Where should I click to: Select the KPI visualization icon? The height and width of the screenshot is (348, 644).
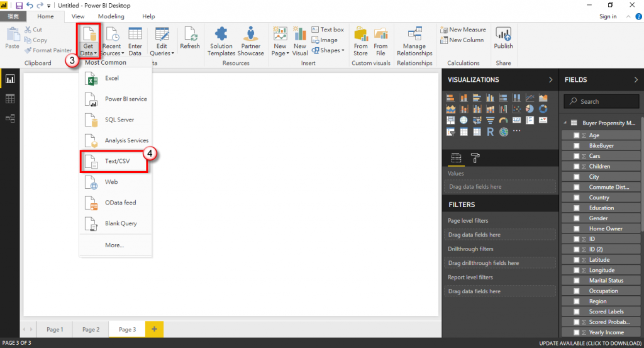click(x=543, y=120)
